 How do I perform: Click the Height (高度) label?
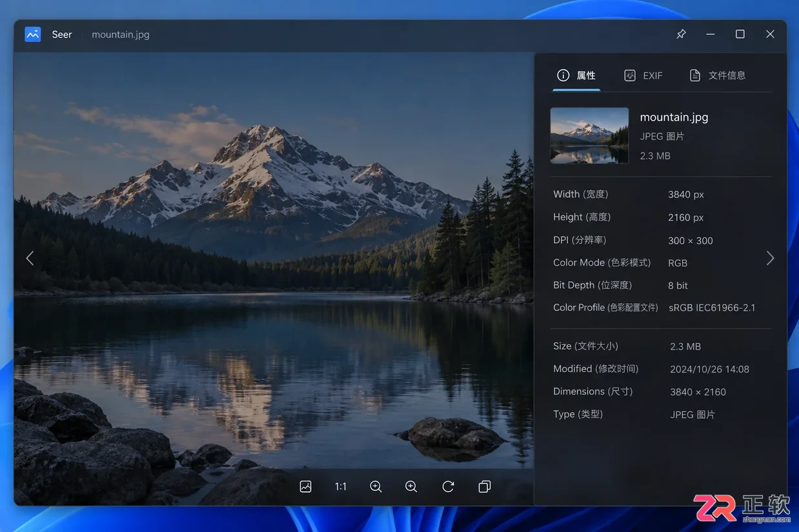[x=582, y=217]
